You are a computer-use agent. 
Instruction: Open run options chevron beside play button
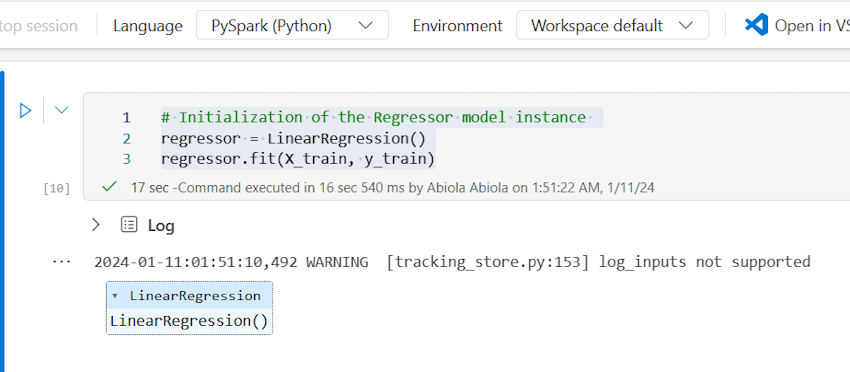(x=62, y=110)
